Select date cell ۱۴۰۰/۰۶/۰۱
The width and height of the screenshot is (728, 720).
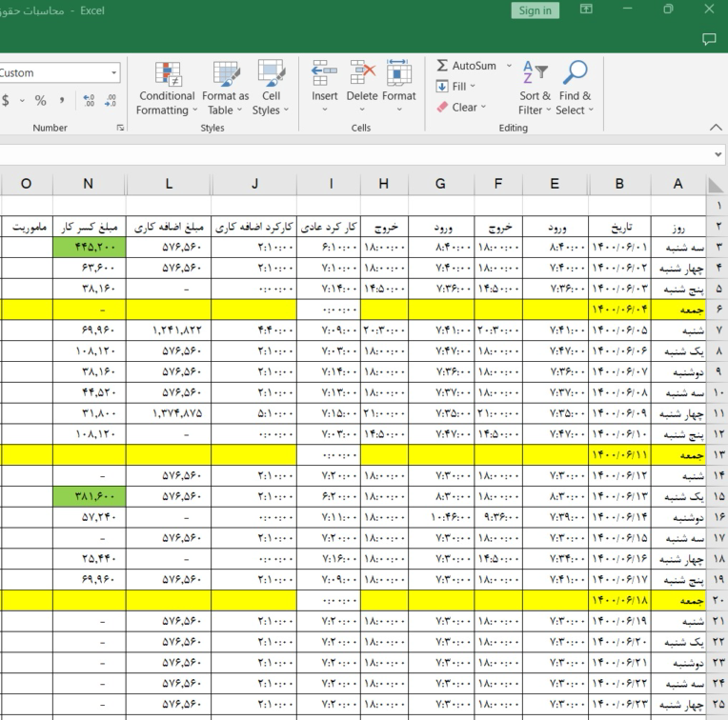[619, 248]
